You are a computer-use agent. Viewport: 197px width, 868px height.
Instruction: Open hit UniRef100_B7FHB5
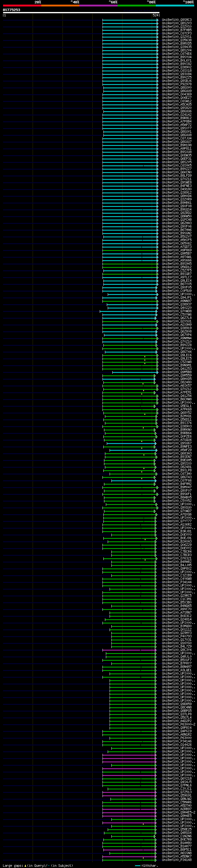[x=177, y=30]
